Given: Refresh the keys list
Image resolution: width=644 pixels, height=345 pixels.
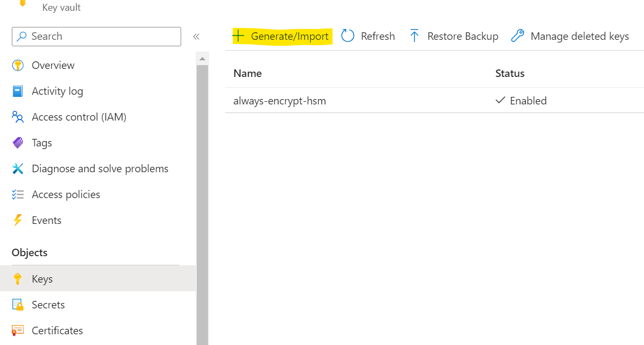Looking at the screenshot, I should (x=368, y=37).
